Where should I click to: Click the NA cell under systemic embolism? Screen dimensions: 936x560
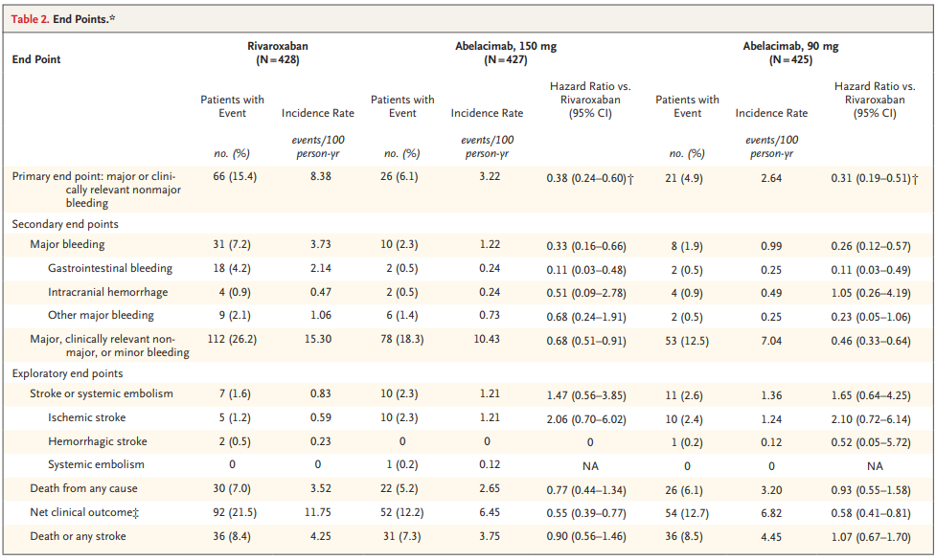[x=591, y=465]
